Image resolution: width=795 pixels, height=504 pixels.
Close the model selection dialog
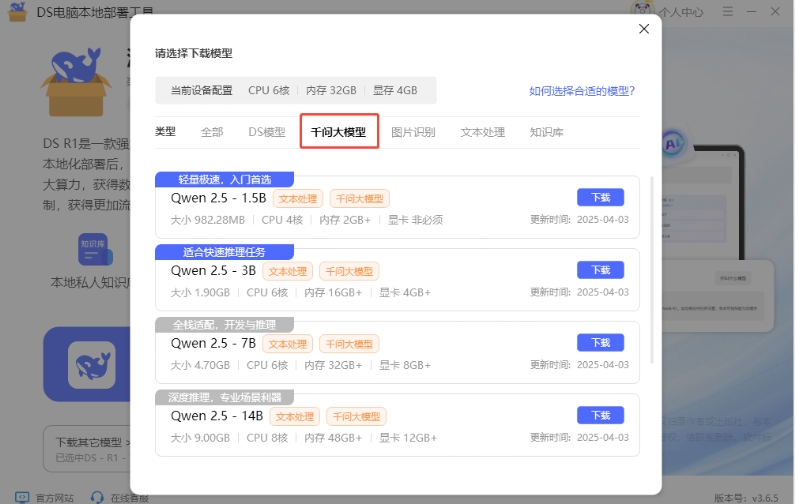point(644,29)
